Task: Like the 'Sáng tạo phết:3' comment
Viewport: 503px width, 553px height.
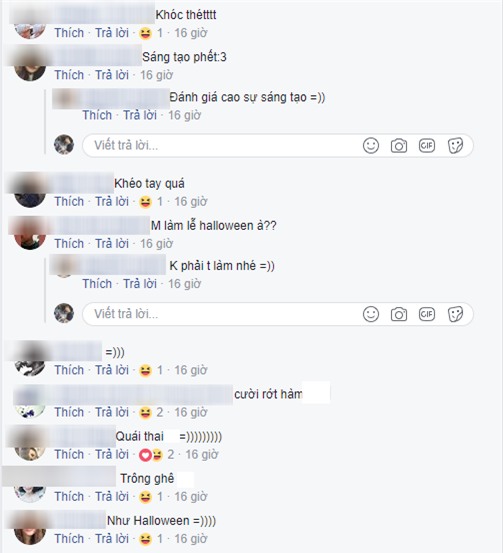Action: pyautogui.click(x=69, y=75)
